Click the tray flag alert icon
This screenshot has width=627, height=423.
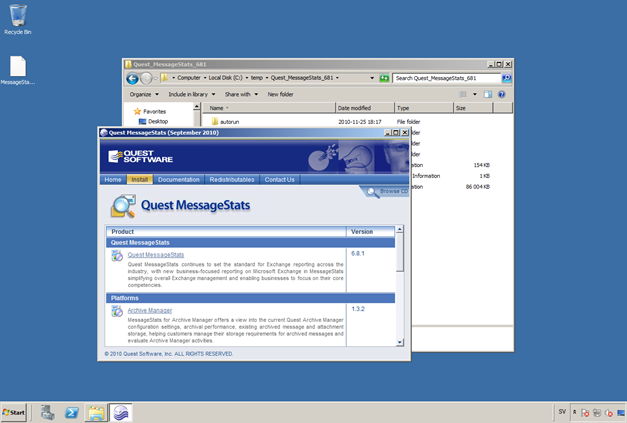[585, 413]
